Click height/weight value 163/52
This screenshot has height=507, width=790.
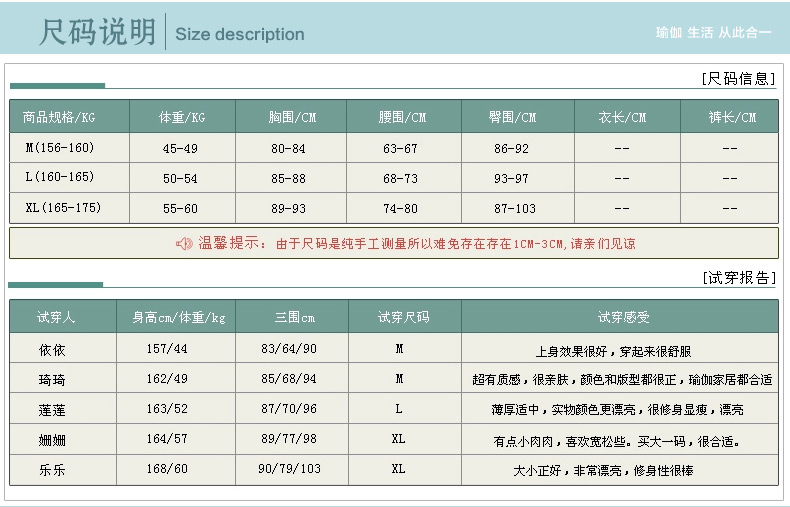click(x=167, y=409)
